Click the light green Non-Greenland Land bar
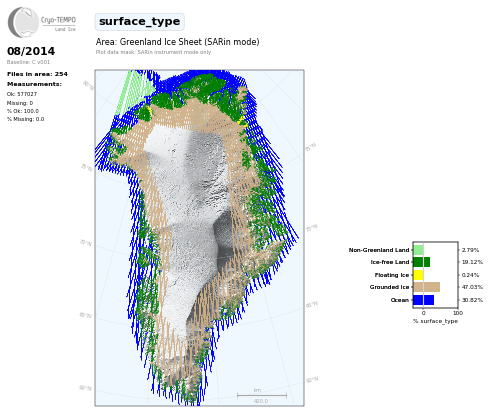Screen dimensions: 492x410 click(418, 250)
